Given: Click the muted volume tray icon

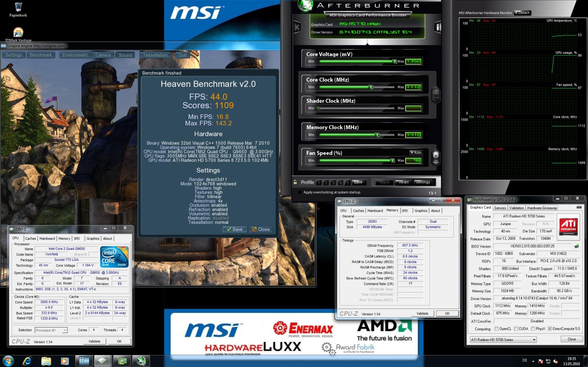Looking at the screenshot, I should (x=556, y=361).
